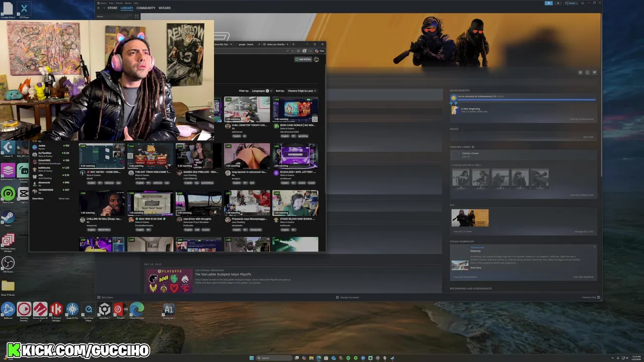Click Show More in Kick sidebar
This screenshot has width=644, height=362.
coord(38,199)
